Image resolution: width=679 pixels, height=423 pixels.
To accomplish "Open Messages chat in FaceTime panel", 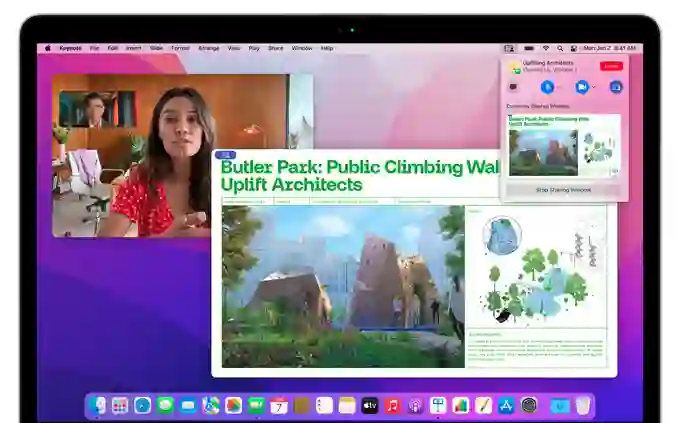I will coord(514,87).
